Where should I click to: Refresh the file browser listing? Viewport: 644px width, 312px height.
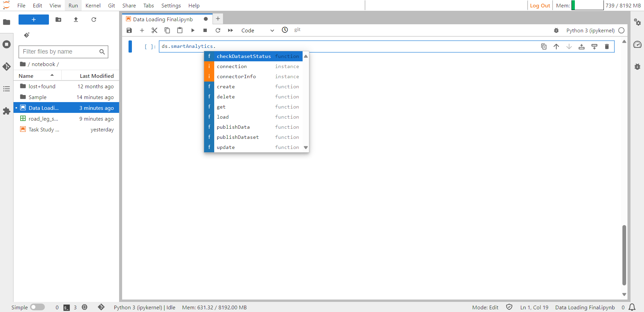94,20
